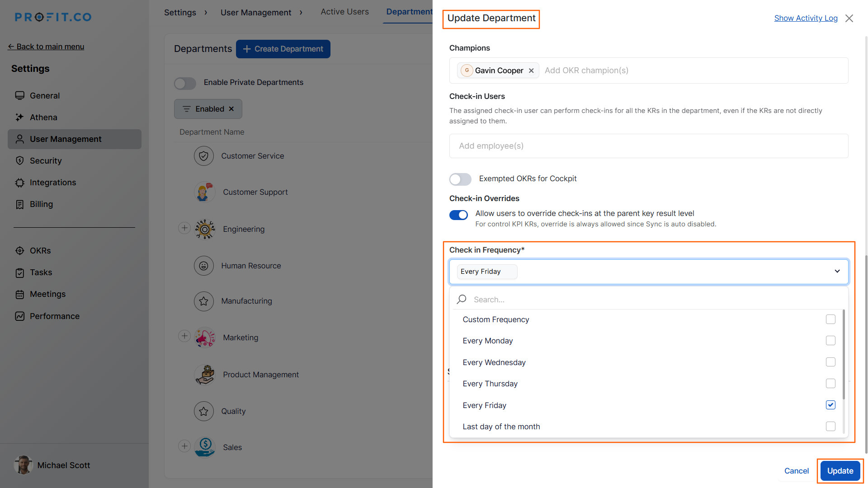Click User Management breadcrumb

pos(256,13)
